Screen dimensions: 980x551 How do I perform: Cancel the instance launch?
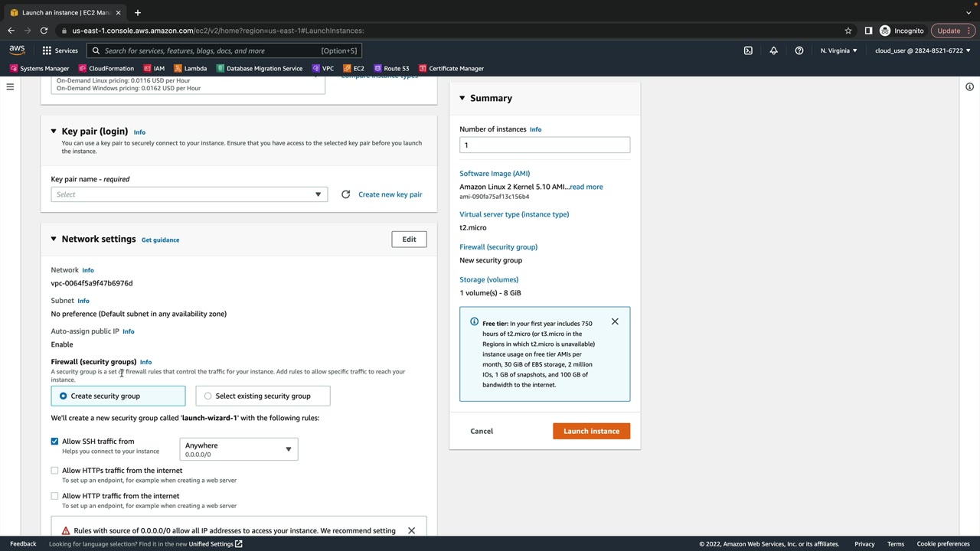pos(482,431)
